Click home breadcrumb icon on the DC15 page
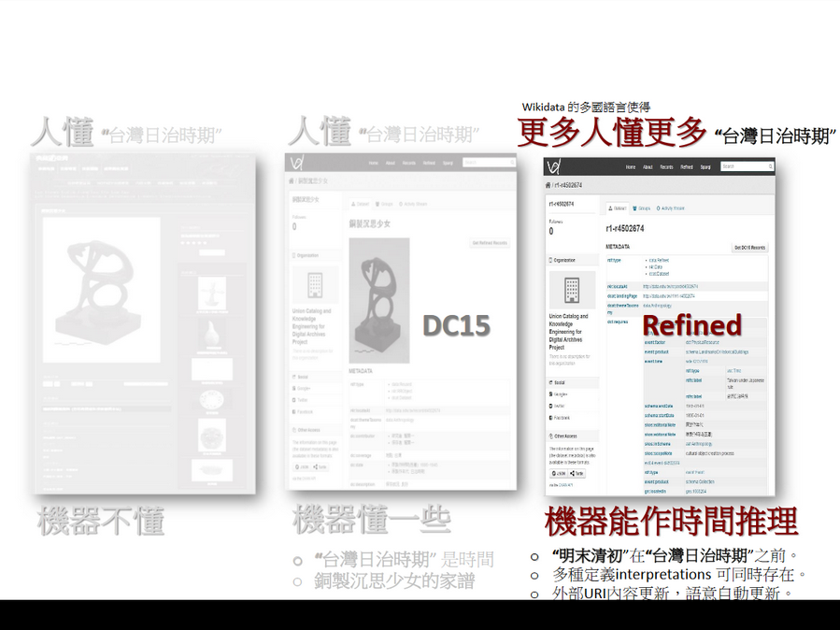The image size is (840, 630). [x=292, y=181]
